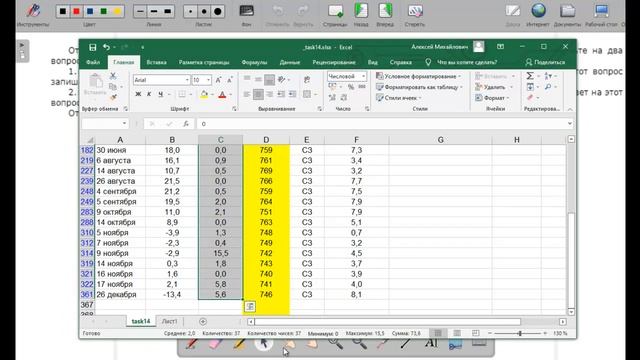Click the Удалить cells button

click(x=490, y=87)
